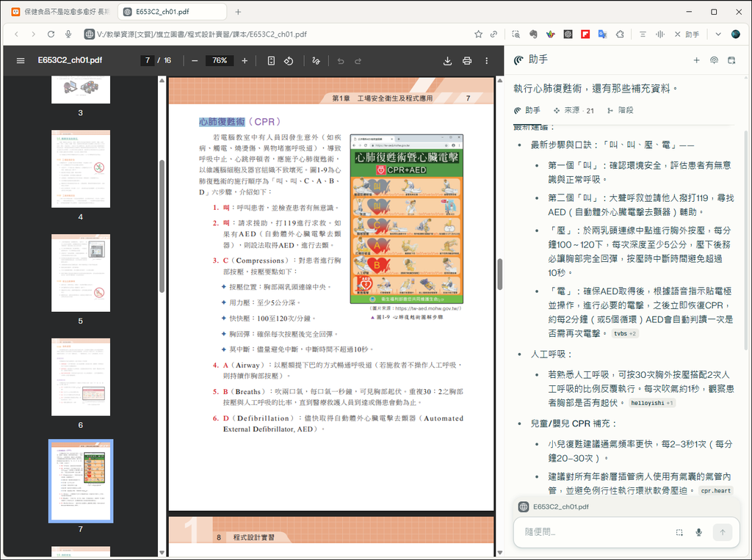Pop out the assistant panel window
Viewport: 752px width, 560px height.
tap(731, 60)
